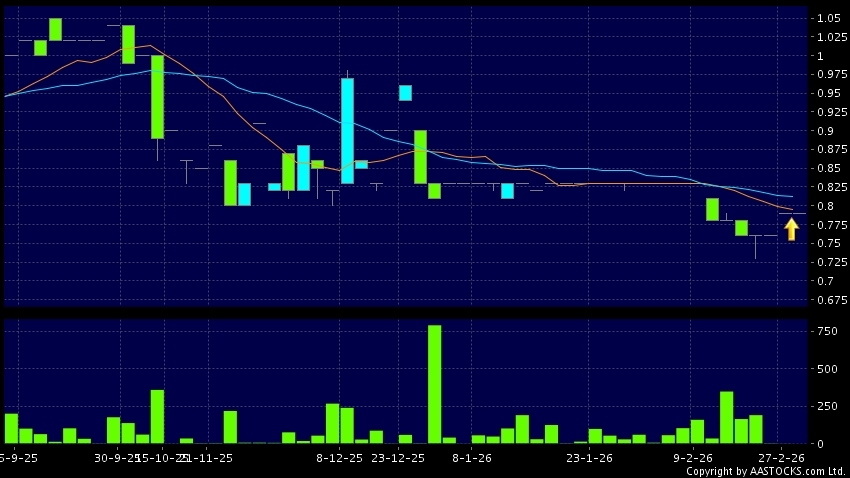The image size is (850, 478).
Task: Select the tallest volume bar
Action: coord(434,383)
